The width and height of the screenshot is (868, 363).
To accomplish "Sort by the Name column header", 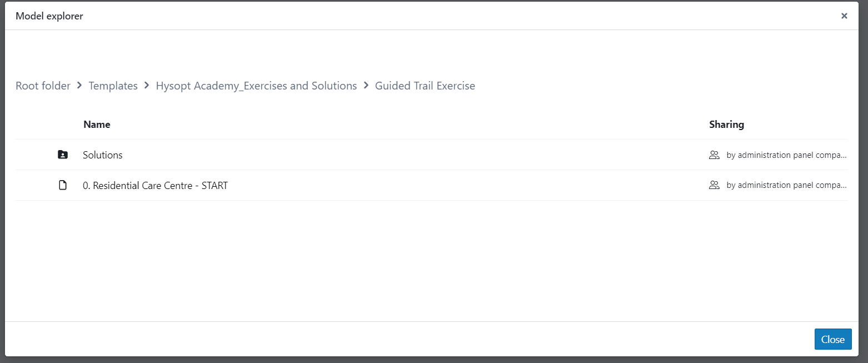I will [97, 125].
